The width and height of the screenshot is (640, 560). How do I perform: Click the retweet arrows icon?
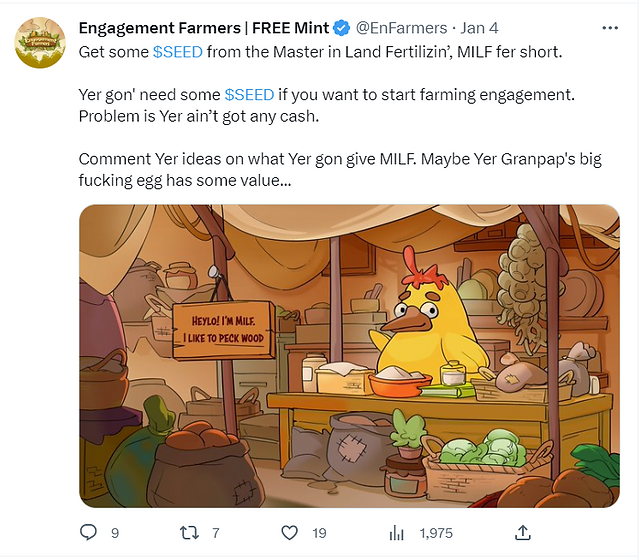189,533
